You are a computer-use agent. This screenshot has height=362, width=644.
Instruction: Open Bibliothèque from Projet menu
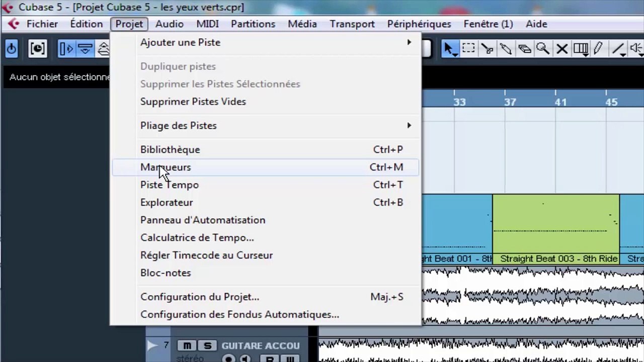pyautogui.click(x=265, y=149)
